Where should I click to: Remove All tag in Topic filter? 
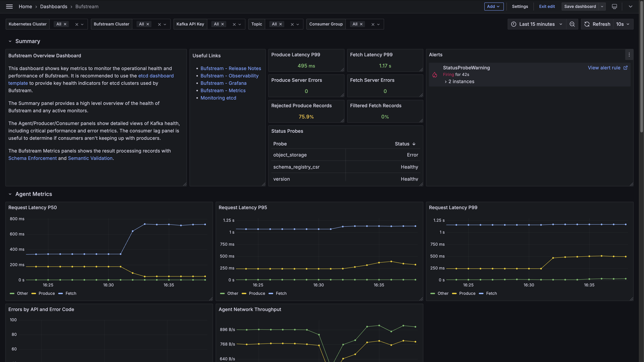click(x=281, y=24)
